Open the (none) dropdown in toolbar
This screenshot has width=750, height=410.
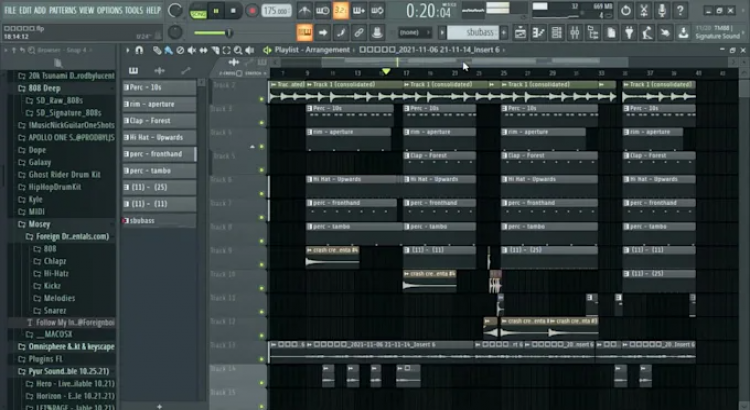pos(415,33)
